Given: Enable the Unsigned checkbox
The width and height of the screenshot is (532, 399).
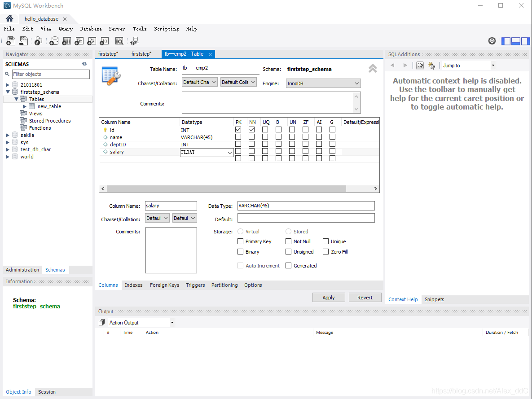Looking at the screenshot, I should click(288, 251).
